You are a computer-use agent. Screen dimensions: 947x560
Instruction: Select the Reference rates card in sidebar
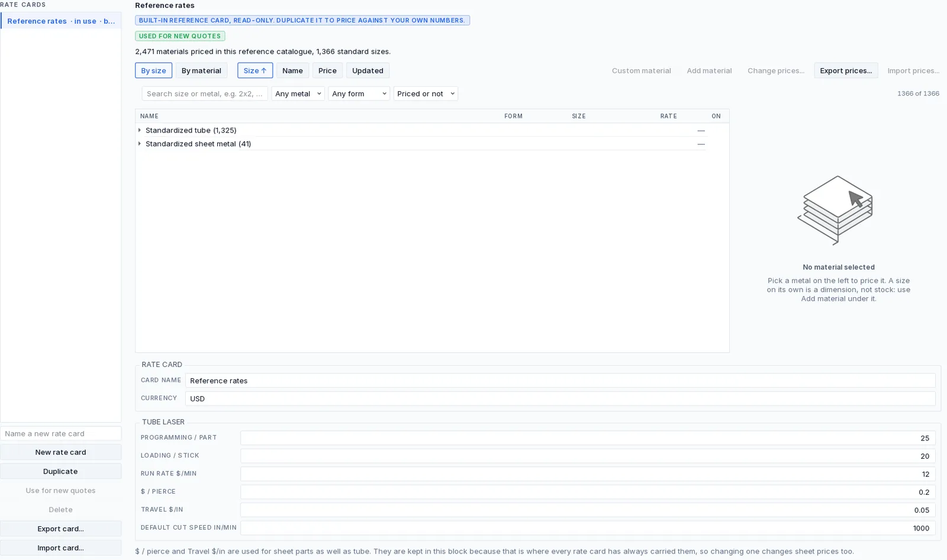pos(61,21)
